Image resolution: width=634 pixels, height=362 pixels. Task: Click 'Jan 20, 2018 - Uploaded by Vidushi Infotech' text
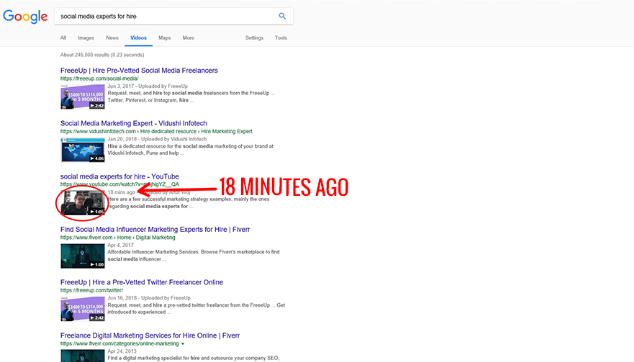tap(157, 139)
